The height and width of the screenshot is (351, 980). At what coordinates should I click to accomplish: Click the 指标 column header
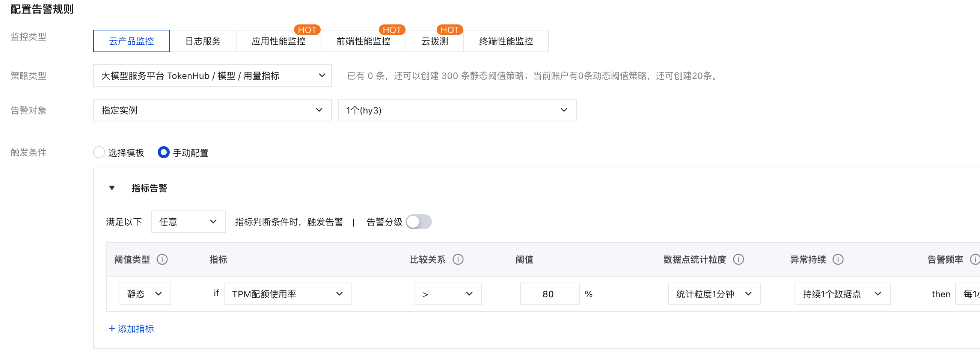pos(218,260)
